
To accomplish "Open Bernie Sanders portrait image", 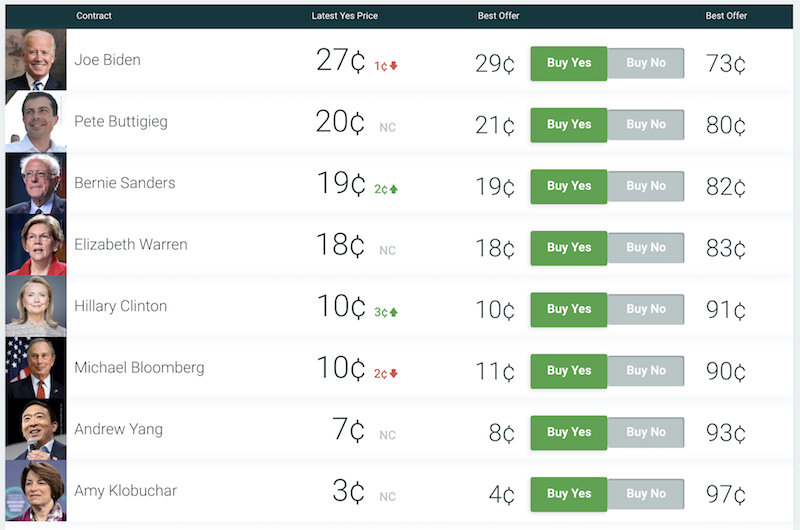I will point(36,183).
